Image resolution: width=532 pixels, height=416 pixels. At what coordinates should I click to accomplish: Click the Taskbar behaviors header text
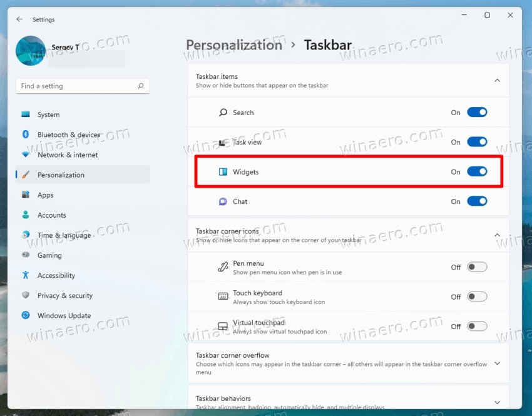click(223, 398)
